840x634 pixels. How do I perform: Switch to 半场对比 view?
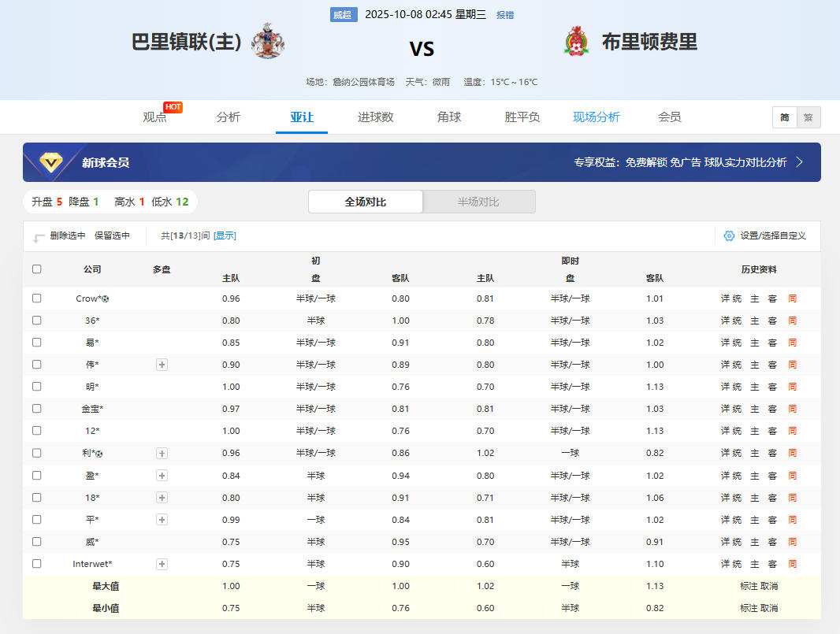point(478,202)
